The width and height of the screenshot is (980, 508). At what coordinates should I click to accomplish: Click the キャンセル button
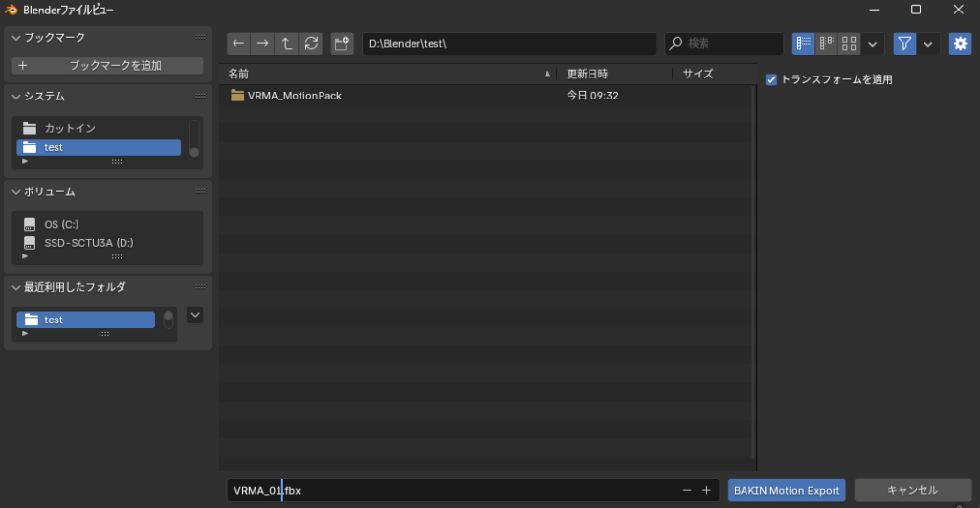click(912, 490)
